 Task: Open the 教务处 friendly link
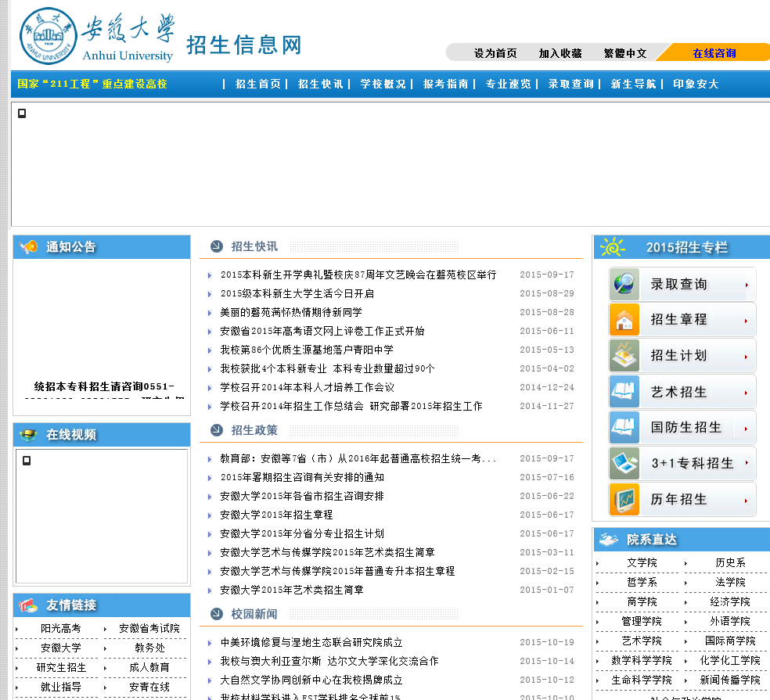(x=149, y=648)
